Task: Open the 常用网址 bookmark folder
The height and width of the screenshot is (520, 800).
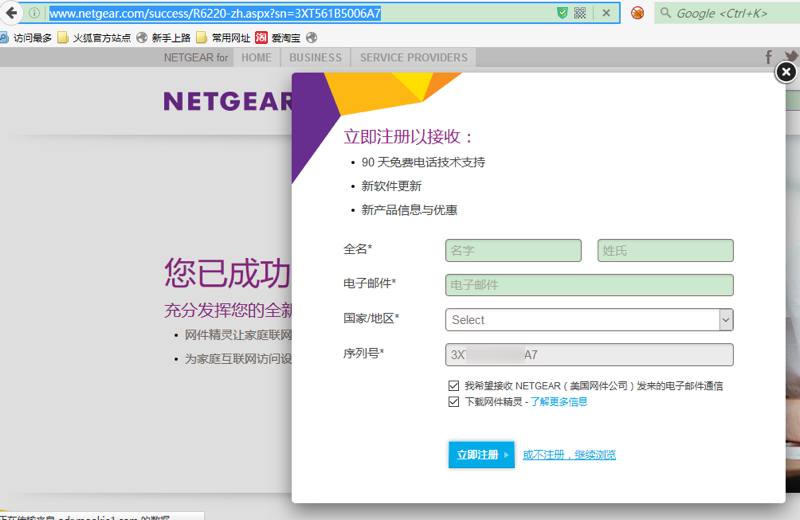Action: click(223, 38)
